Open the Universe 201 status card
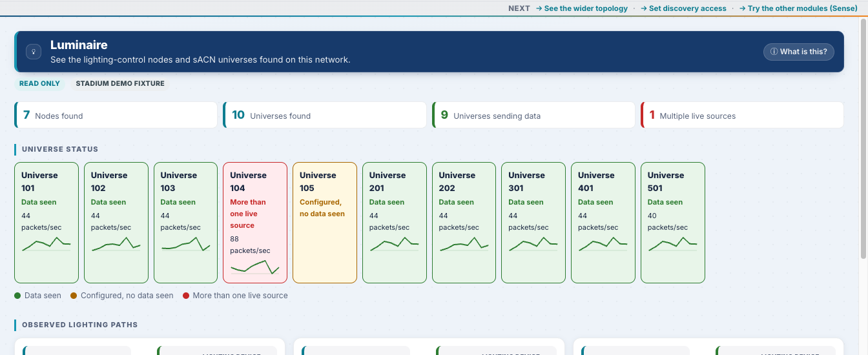This screenshot has width=868, height=355. 395,223
